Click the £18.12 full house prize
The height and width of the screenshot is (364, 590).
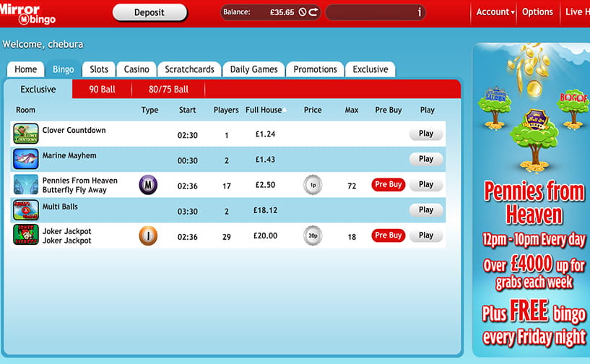pos(265,210)
